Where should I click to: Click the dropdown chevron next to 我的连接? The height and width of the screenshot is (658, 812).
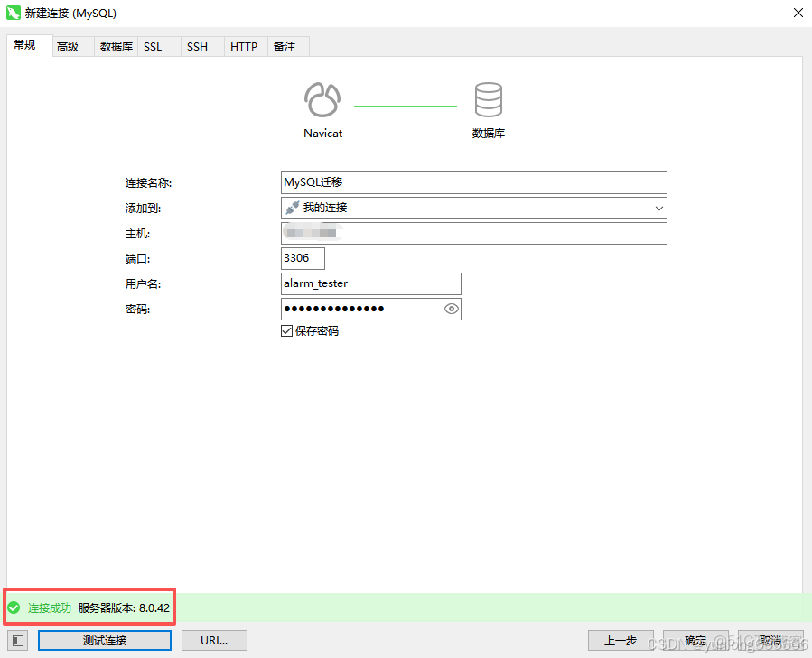click(660, 208)
